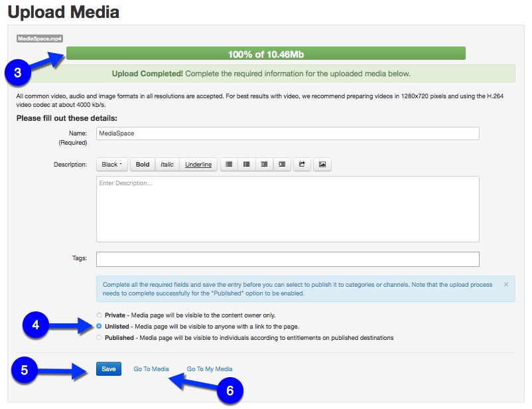Select the Published radio option
This screenshot has height=409, width=532.
pos(100,338)
